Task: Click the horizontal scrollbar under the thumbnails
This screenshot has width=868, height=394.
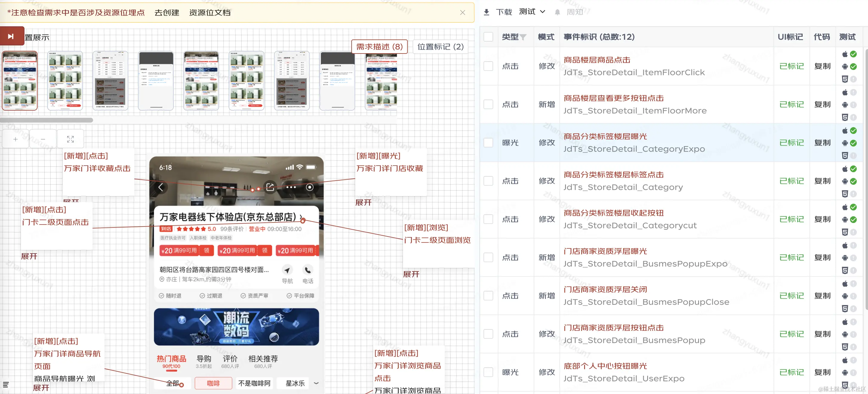Action: point(47,120)
